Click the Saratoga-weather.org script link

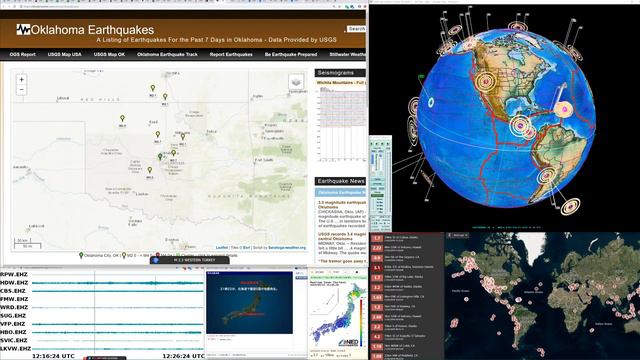coord(287,248)
